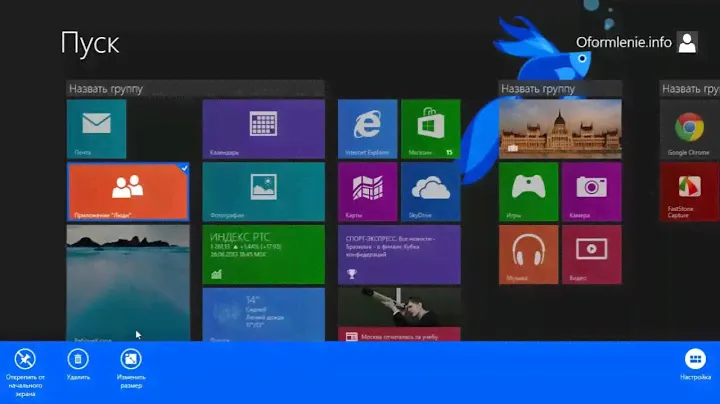The image size is (720, 404).
Task: Open the Photos (Фотографии) tile
Action: point(263,190)
